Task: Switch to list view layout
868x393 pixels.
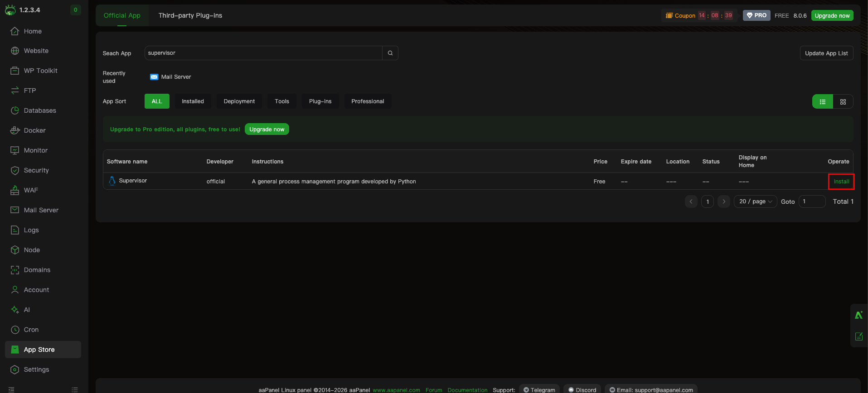Action: (823, 102)
